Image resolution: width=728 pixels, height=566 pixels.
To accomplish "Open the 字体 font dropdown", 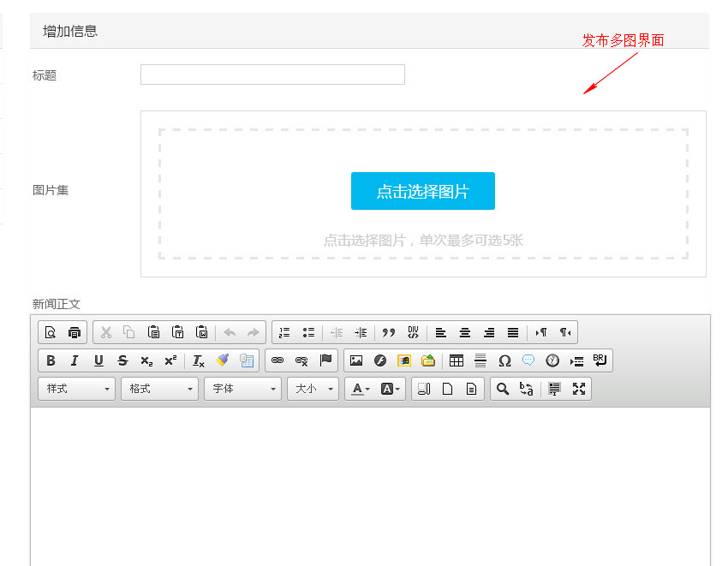I will click(x=243, y=389).
